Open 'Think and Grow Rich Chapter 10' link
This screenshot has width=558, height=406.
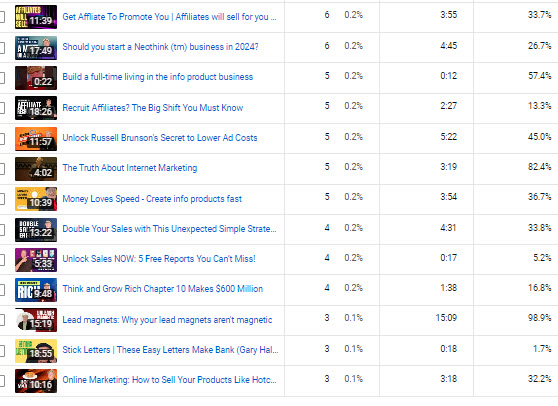point(163,289)
